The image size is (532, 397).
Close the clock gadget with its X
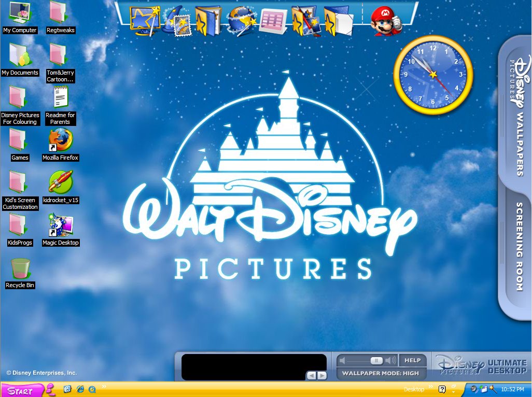(471, 39)
